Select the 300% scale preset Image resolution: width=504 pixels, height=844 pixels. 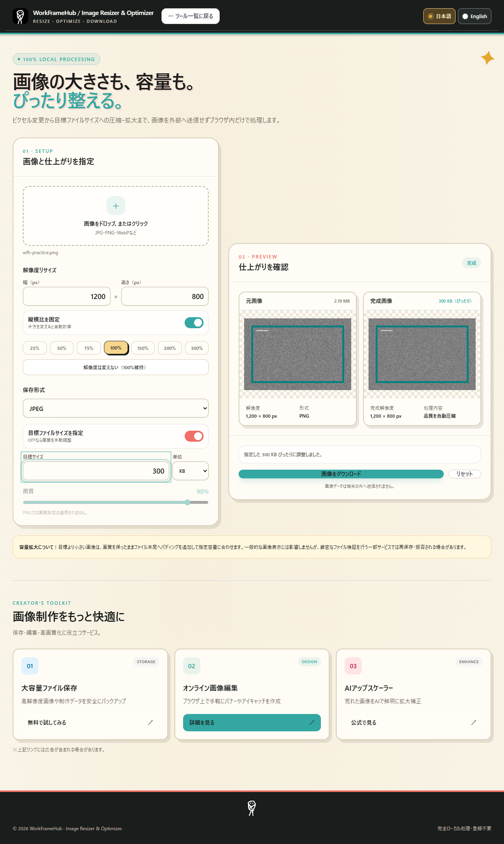click(197, 348)
